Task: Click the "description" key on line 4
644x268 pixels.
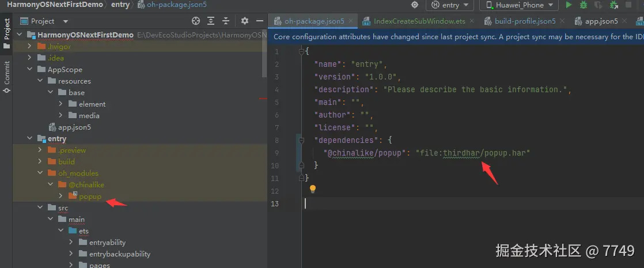Action: click(x=344, y=89)
